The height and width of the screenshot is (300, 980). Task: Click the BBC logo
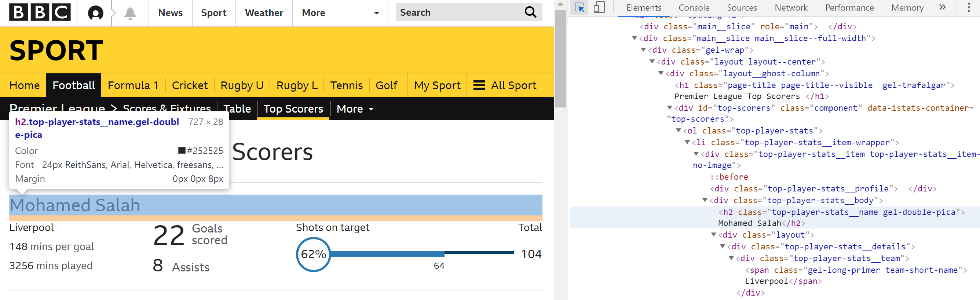pyautogui.click(x=40, y=12)
